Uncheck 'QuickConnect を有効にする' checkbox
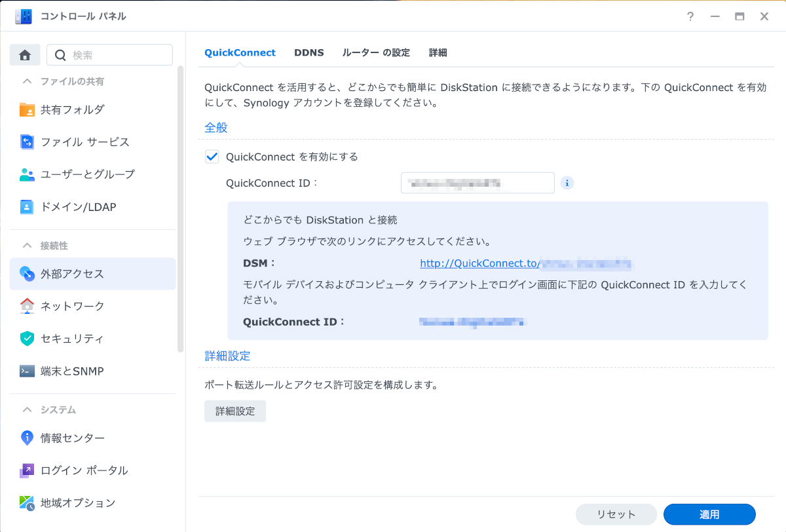The width and height of the screenshot is (786, 532). click(212, 157)
